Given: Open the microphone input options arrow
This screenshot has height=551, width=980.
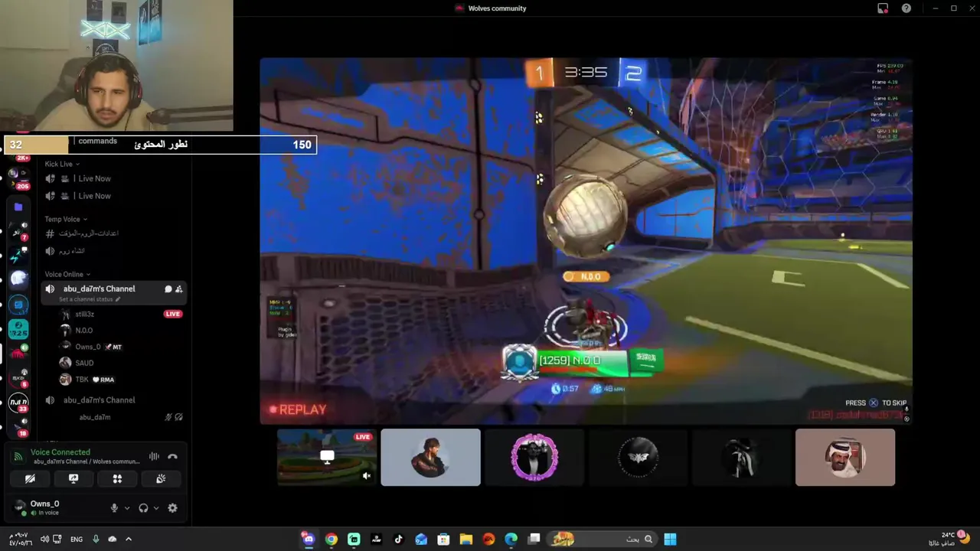Looking at the screenshot, I should 126,508.
